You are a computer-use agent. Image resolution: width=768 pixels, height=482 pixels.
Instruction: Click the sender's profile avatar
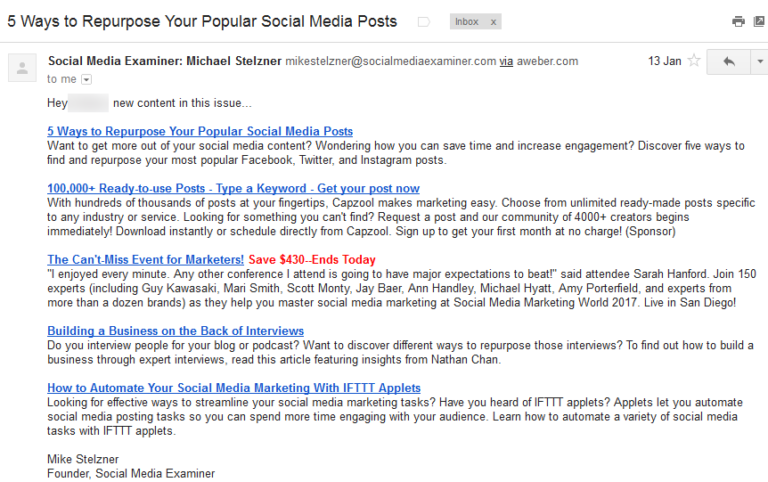(20, 68)
